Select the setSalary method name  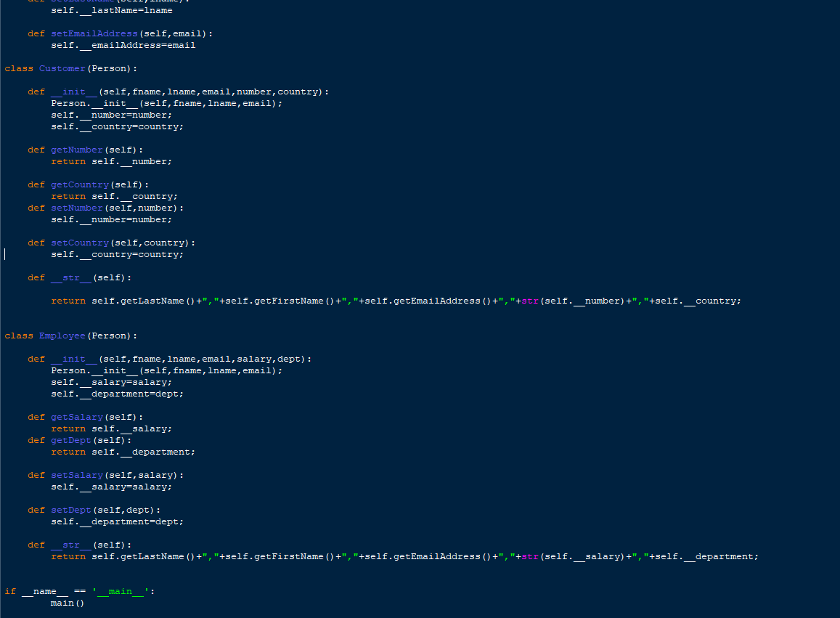76,474
